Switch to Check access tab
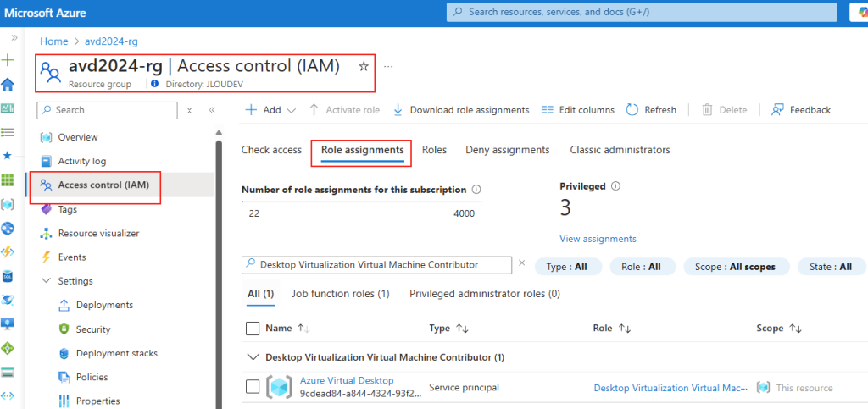This screenshot has width=868, height=409. coord(271,150)
